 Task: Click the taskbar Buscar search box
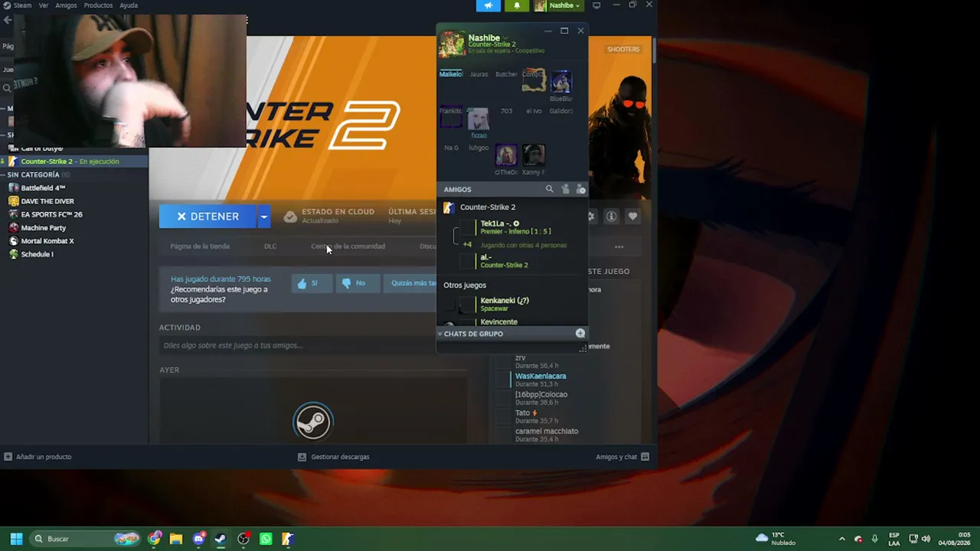[87, 539]
